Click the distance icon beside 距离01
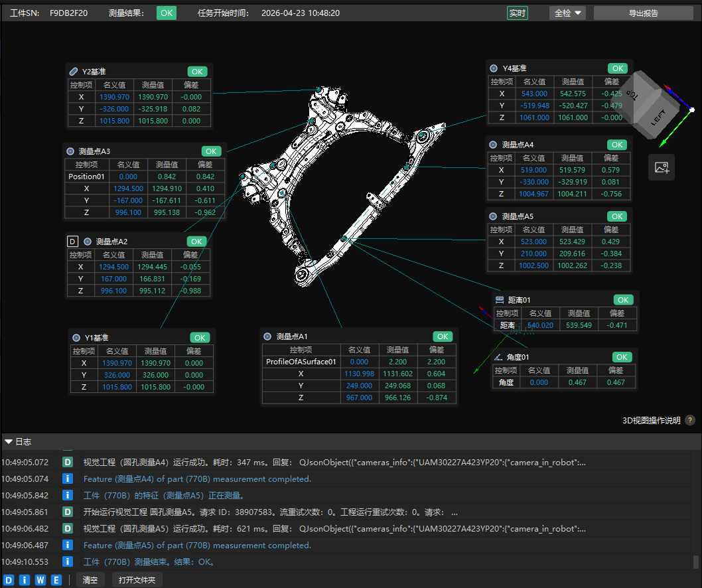The height and width of the screenshot is (588, 702). click(x=500, y=300)
